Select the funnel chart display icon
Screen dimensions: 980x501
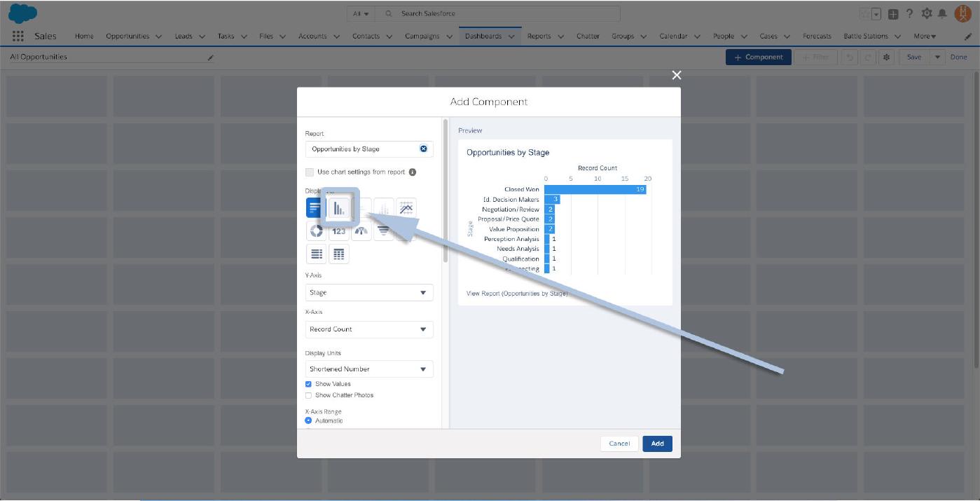point(383,231)
